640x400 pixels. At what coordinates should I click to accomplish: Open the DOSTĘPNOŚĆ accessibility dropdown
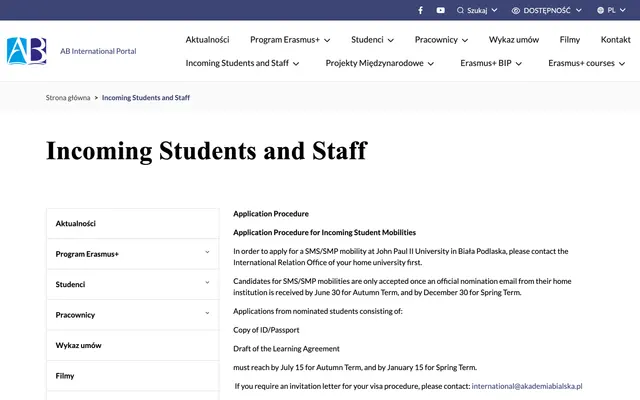[x=547, y=10]
